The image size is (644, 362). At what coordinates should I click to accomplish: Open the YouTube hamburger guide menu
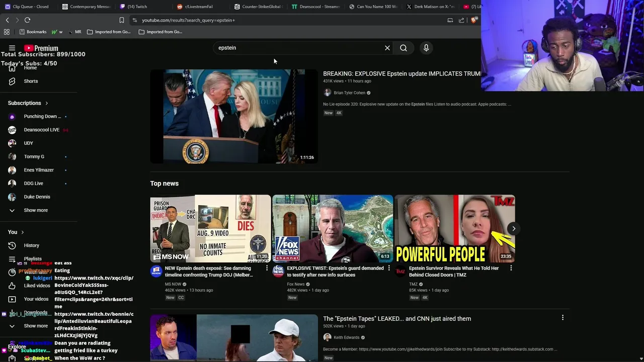12,48
